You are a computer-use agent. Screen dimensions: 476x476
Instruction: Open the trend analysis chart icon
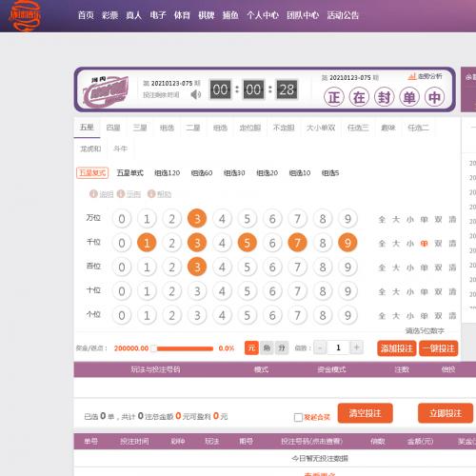pyautogui.click(x=412, y=76)
